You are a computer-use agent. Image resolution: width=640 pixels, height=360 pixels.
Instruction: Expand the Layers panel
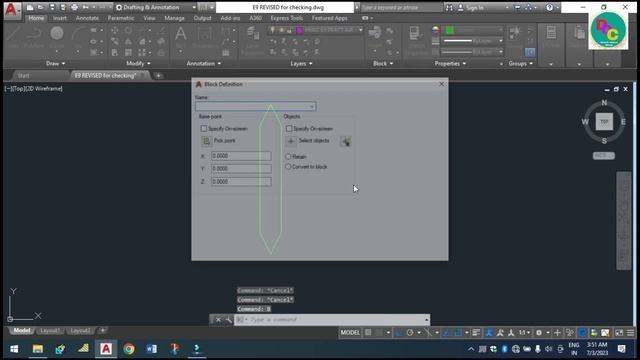[x=301, y=64]
